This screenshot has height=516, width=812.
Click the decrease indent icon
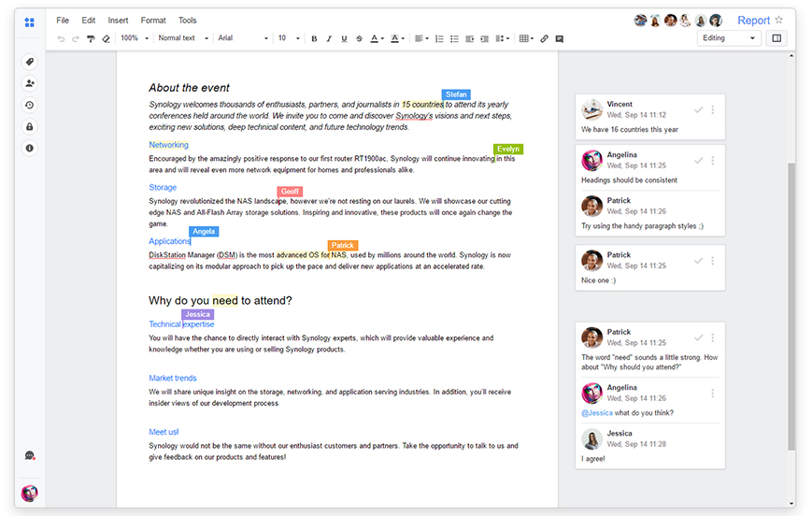(469, 39)
